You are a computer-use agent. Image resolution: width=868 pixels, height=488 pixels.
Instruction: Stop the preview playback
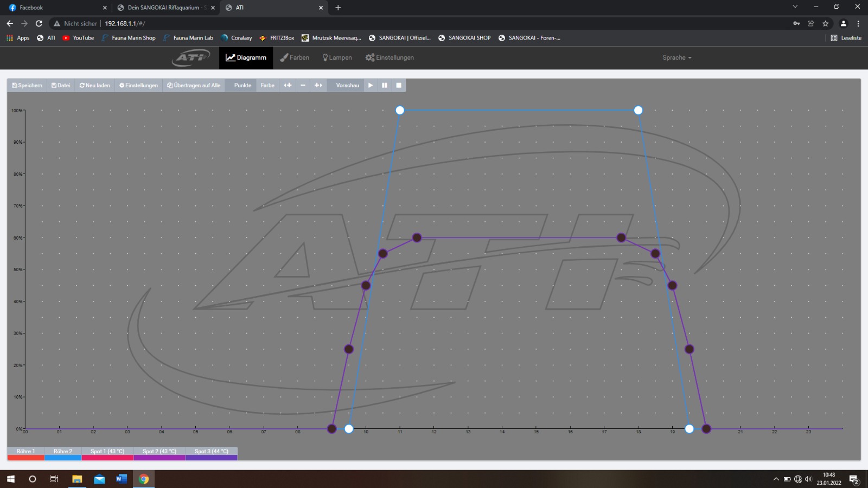click(x=399, y=85)
